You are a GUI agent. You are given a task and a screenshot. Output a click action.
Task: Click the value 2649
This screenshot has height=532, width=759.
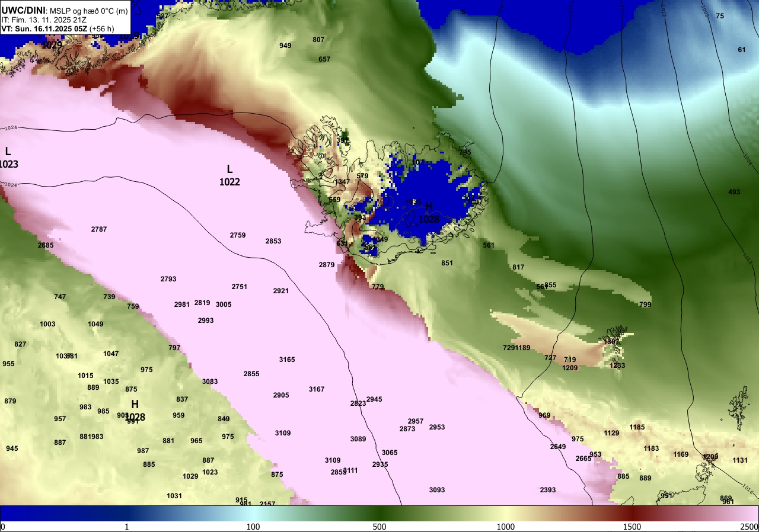(x=558, y=447)
